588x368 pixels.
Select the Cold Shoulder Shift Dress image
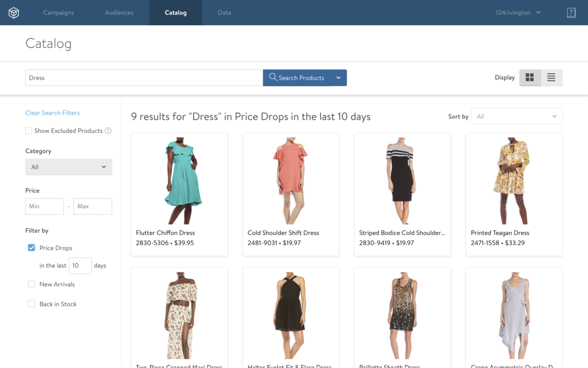pyautogui.click(x=291, y=181)
